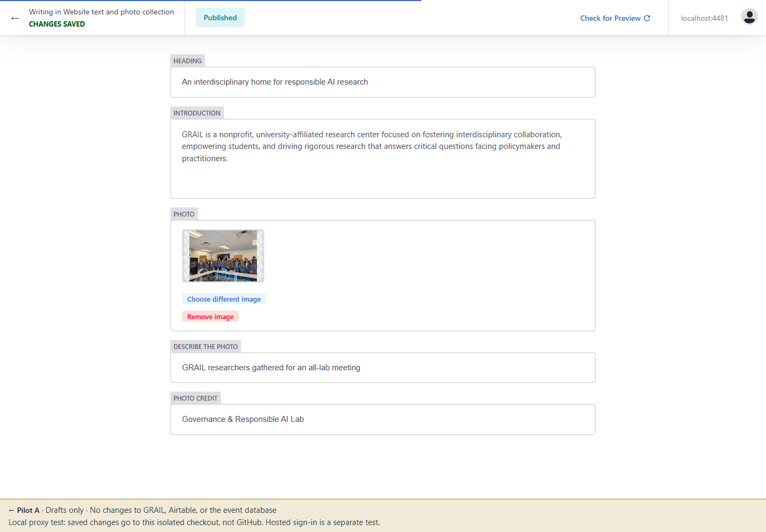Click the PHOTO CREDIT label

point(195,398)
